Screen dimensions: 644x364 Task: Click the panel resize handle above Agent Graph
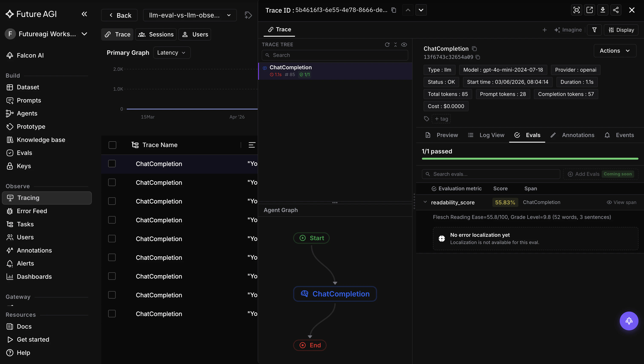[335, 203]
